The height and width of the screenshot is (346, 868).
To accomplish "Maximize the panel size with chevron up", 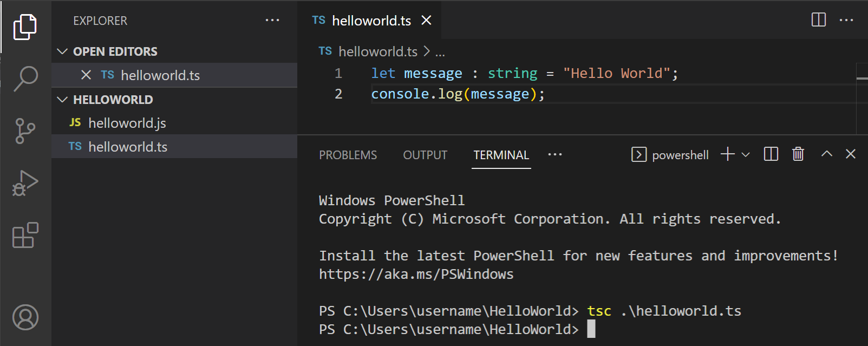I will pos(826,154).
